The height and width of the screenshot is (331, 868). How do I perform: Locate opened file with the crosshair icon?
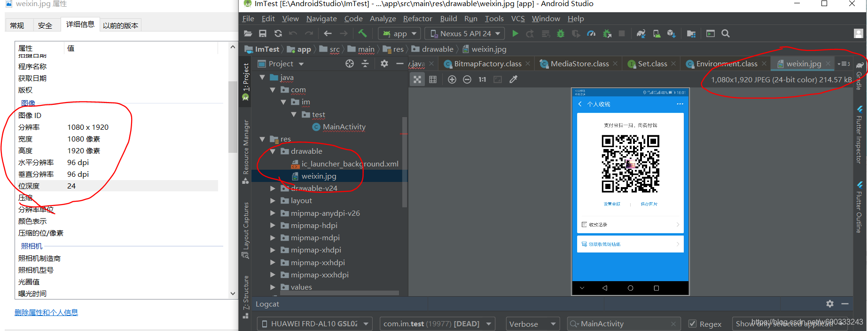(x=350, y=63)
